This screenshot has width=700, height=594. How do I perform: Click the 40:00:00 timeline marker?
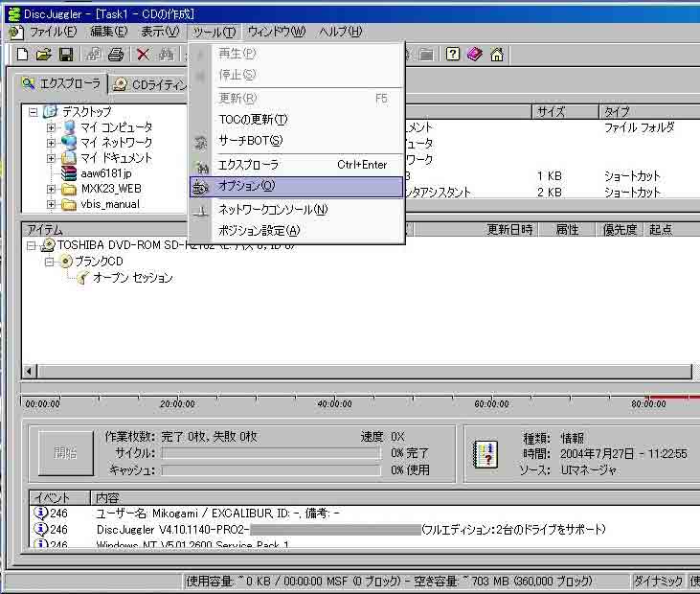click(334, 403)
